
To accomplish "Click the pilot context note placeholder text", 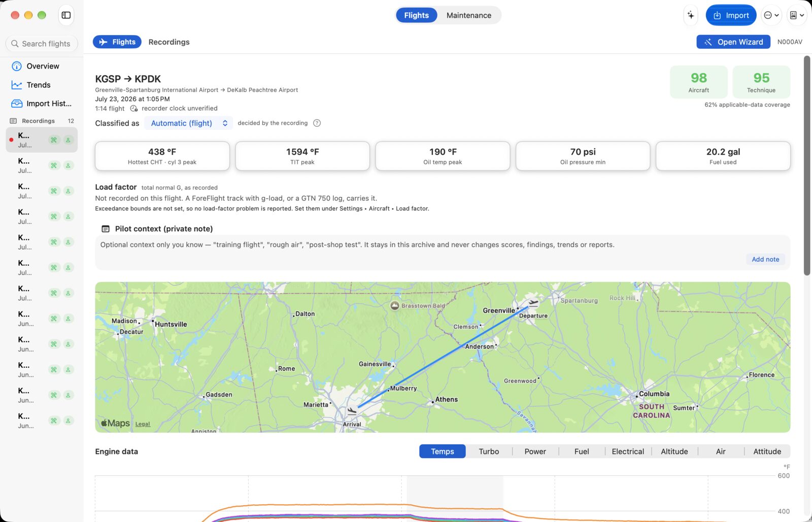I will (357, 245).
